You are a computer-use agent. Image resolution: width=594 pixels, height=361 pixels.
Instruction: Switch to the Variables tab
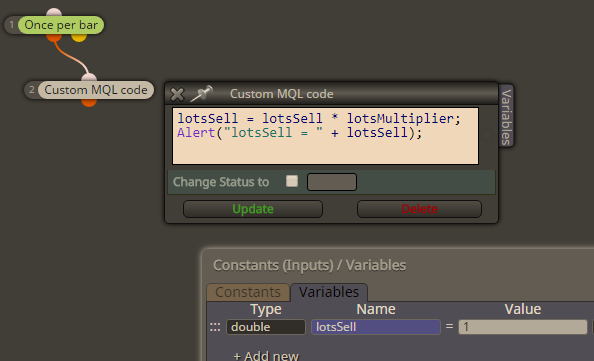click(328, 292)
